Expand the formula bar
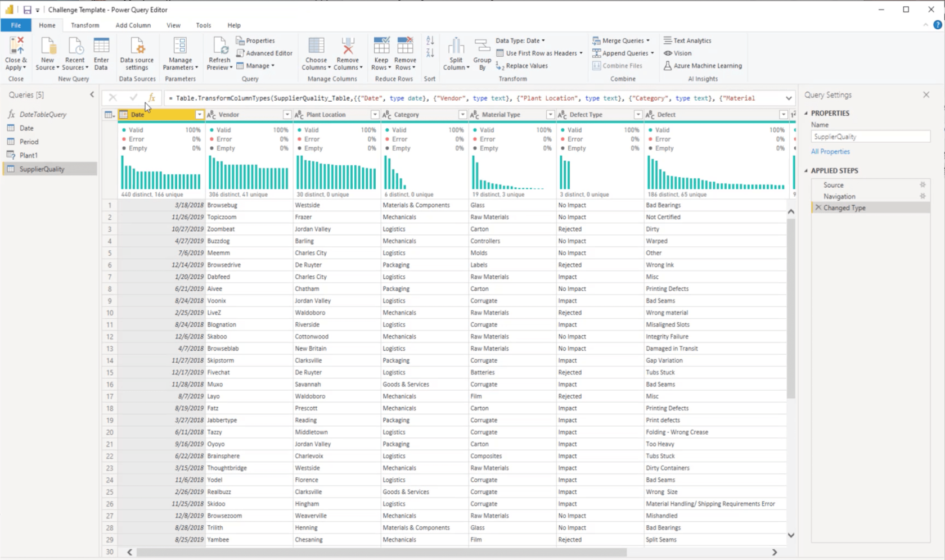The height and width of the screenshot is (560, 945). coord(789,98)
